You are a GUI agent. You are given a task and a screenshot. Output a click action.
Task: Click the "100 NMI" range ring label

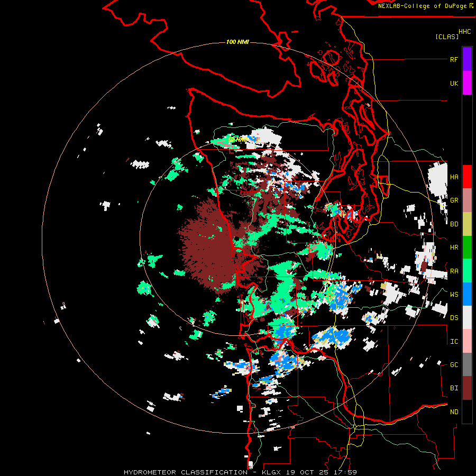(x=237, y=42)
